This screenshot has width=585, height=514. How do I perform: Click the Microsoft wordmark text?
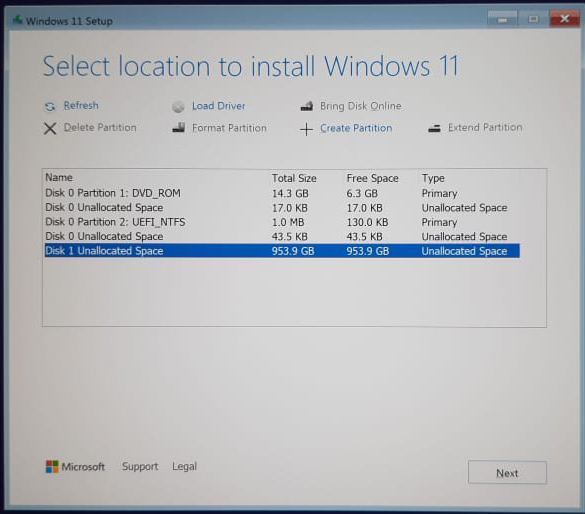point(83,467)
